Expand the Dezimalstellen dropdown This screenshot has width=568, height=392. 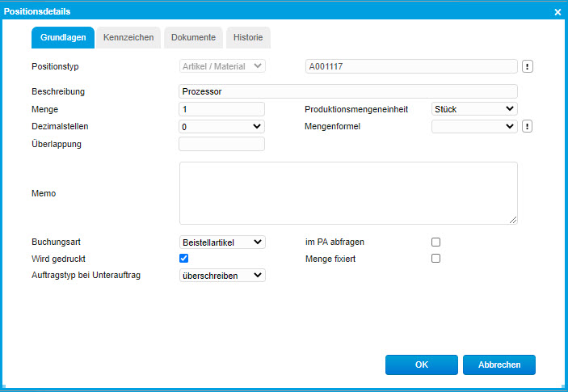coord(221,126)
